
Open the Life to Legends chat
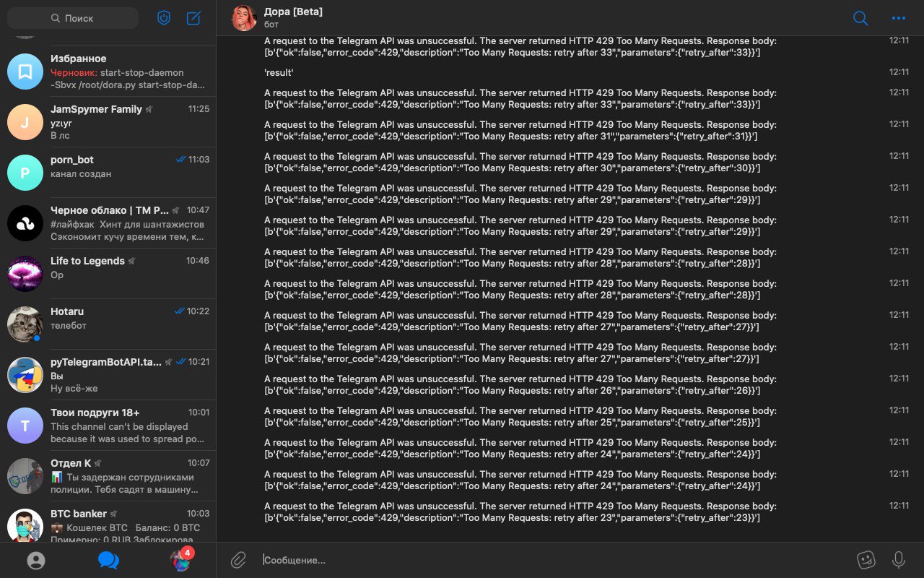point(108,274)
